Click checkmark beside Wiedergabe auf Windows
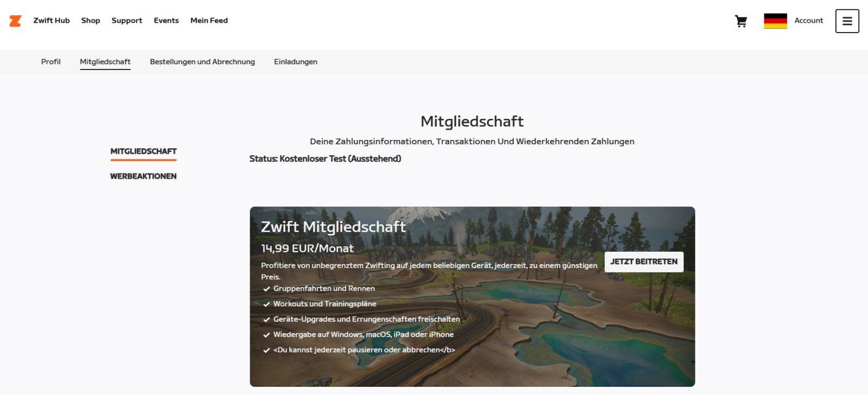Screen dimensions: 868x395 pyautogui.click(x=266, y=335)
